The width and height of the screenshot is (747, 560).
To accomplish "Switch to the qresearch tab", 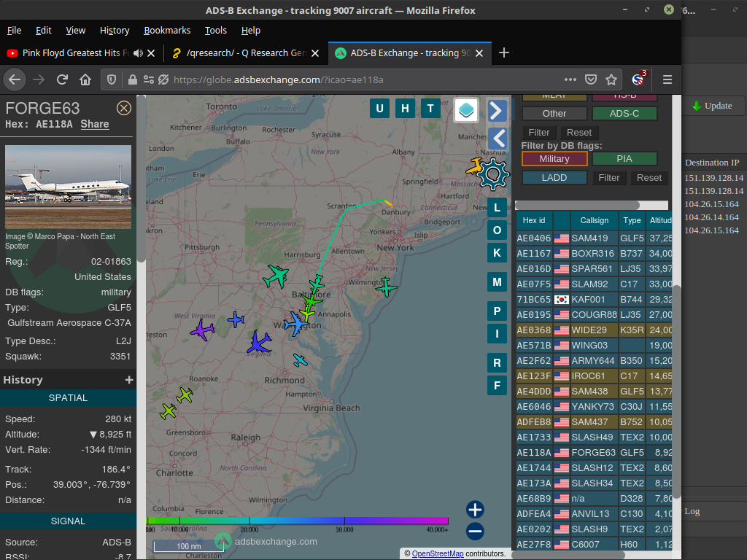I will [245, 52].
